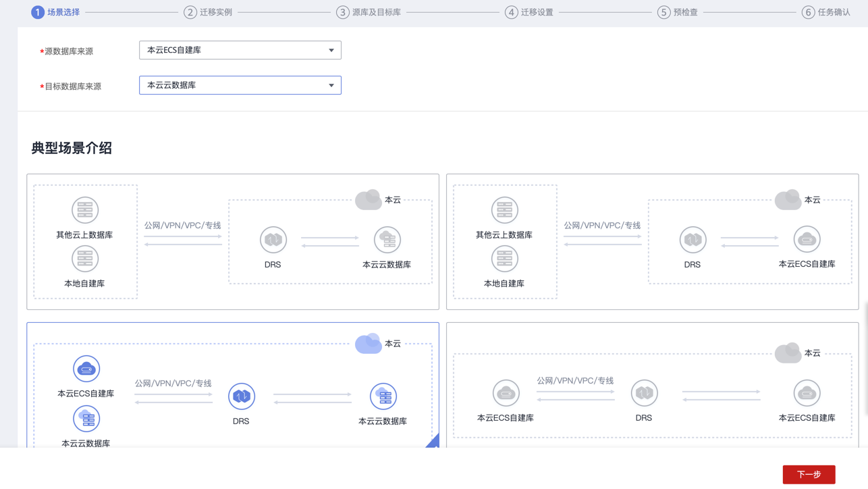The width and height of the screenshot is (868, 489).
Task: Click the step 1 场景选择 circle indicator
Action: (38, 12)
